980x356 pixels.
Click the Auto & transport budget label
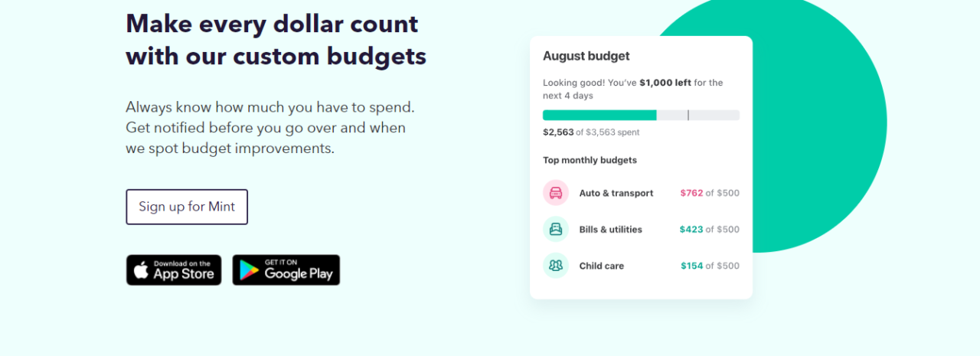(616, 193)
